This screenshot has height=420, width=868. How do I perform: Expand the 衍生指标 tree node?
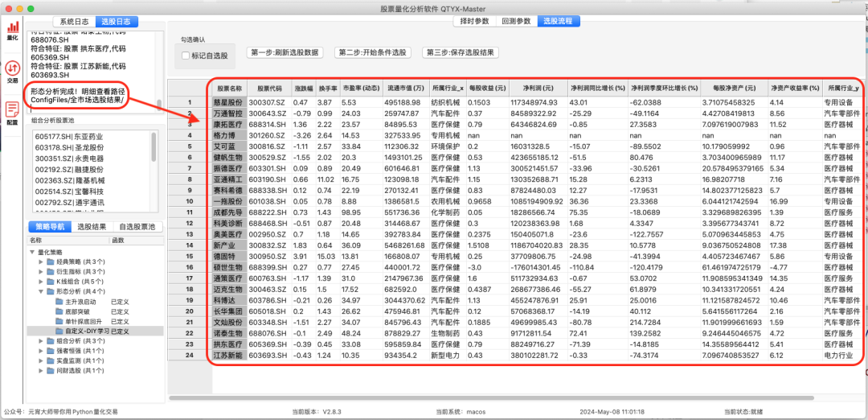point(42,271)
